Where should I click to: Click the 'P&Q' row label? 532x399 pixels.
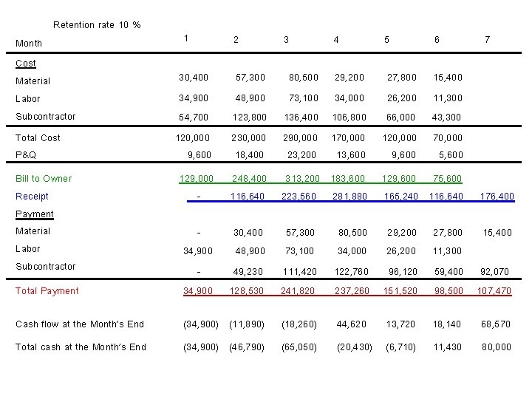point(26,154)
